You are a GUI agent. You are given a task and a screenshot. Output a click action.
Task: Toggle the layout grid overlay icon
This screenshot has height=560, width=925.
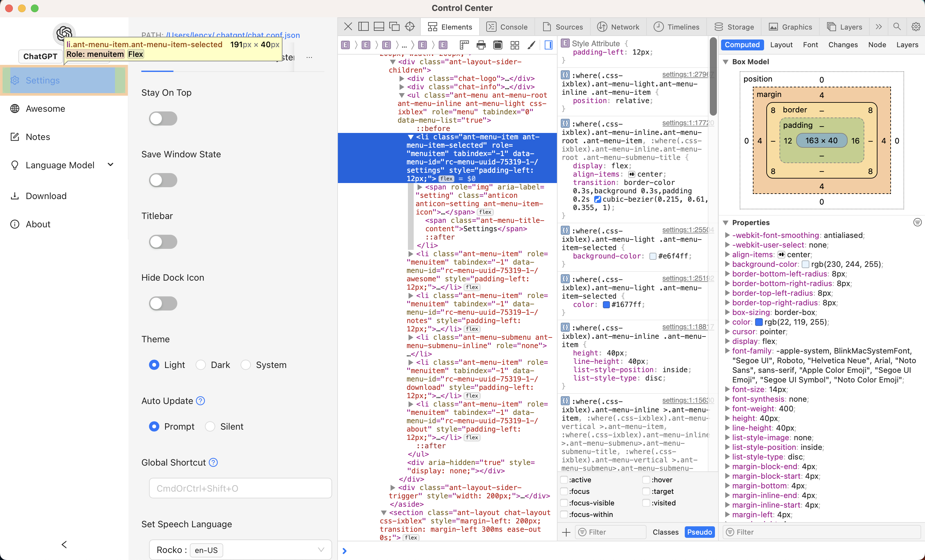[x=515, y=45]
